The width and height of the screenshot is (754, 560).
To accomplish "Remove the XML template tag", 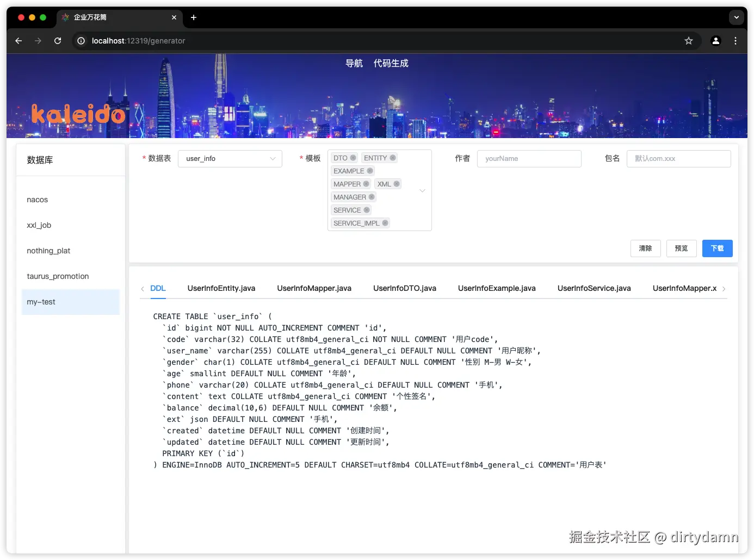I will coord(397,184).
